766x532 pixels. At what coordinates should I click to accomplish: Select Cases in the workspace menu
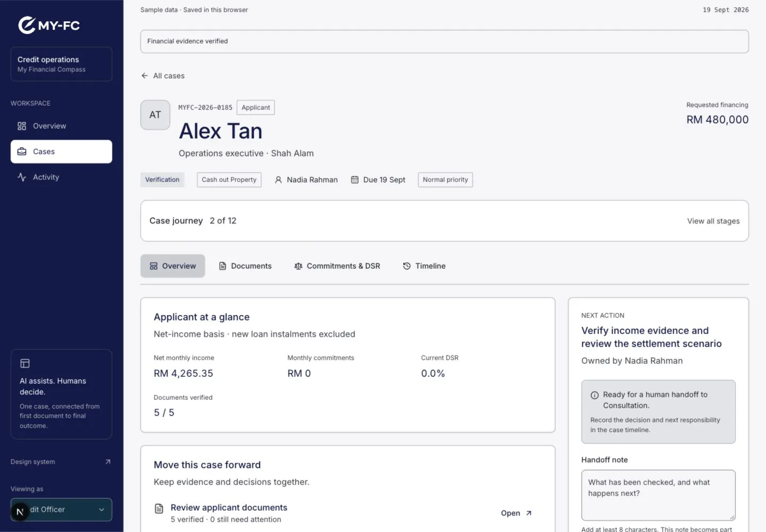pyautogui.click(x=61, y=152)
